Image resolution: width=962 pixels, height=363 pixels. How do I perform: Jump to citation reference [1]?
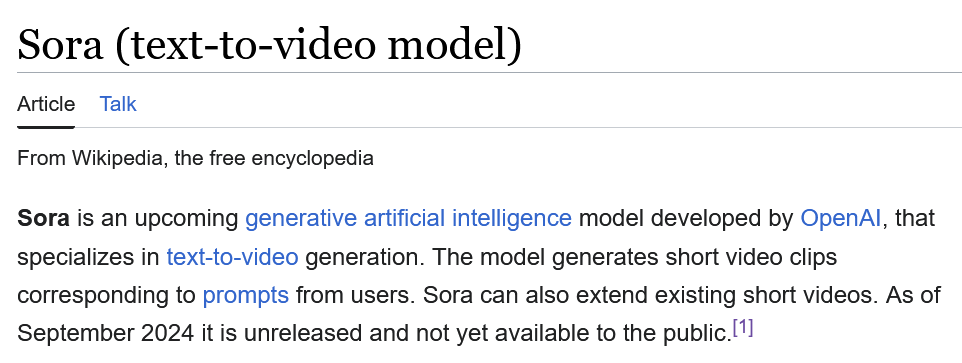[x=743, y=327]
